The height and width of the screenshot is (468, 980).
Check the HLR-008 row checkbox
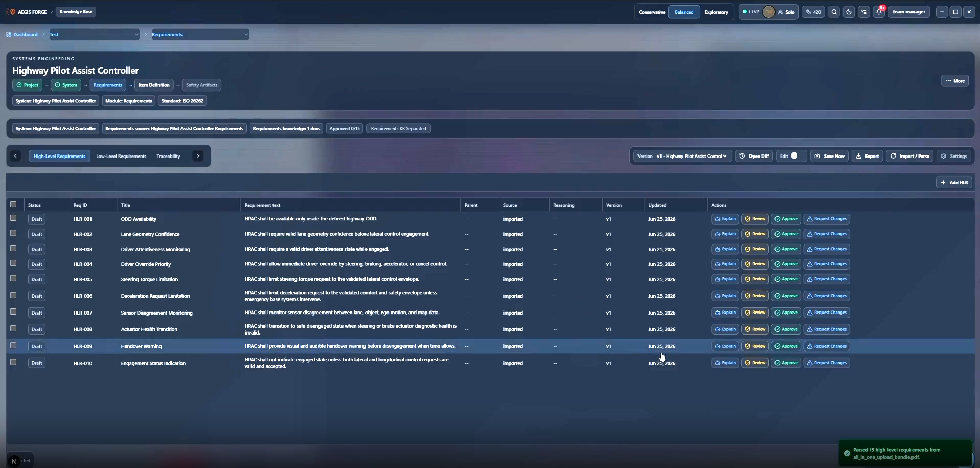coord(13,328)
